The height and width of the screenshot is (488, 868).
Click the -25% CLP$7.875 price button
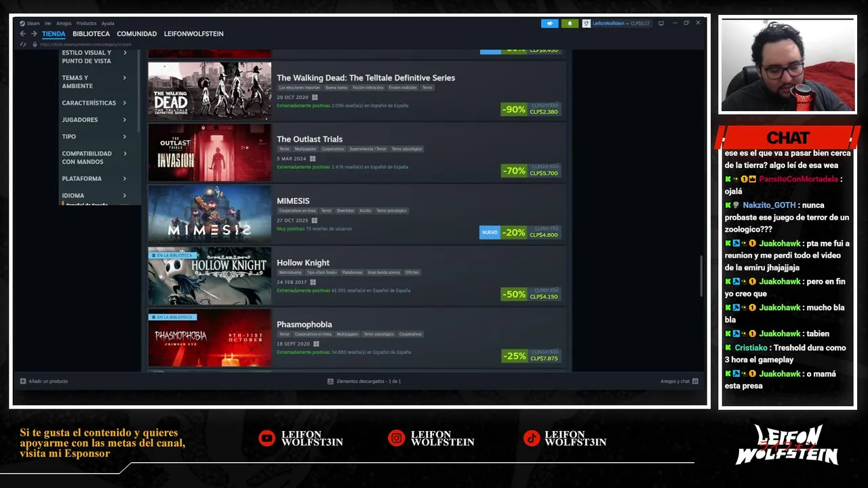click(531, 356)
